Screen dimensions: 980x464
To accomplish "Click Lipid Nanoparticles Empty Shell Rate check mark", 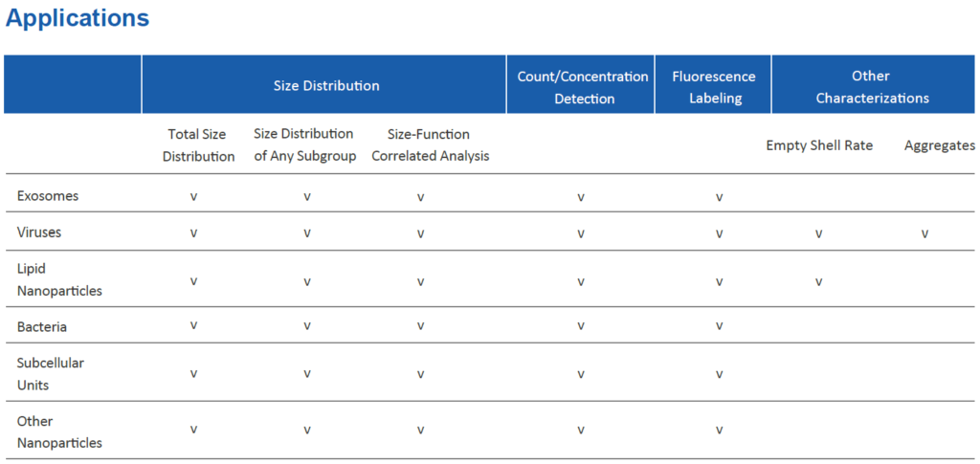I will pyautogui.click(x=818, y=282).
